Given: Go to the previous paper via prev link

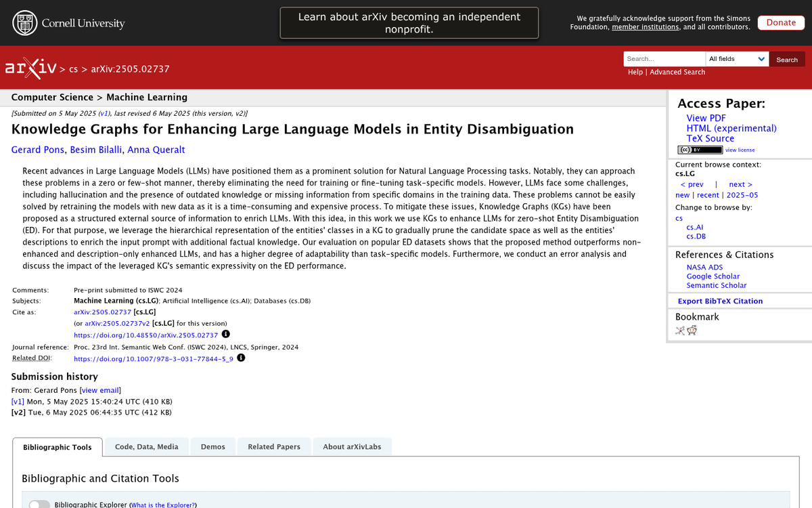Looking at the screenshot, I should point(692,184).
